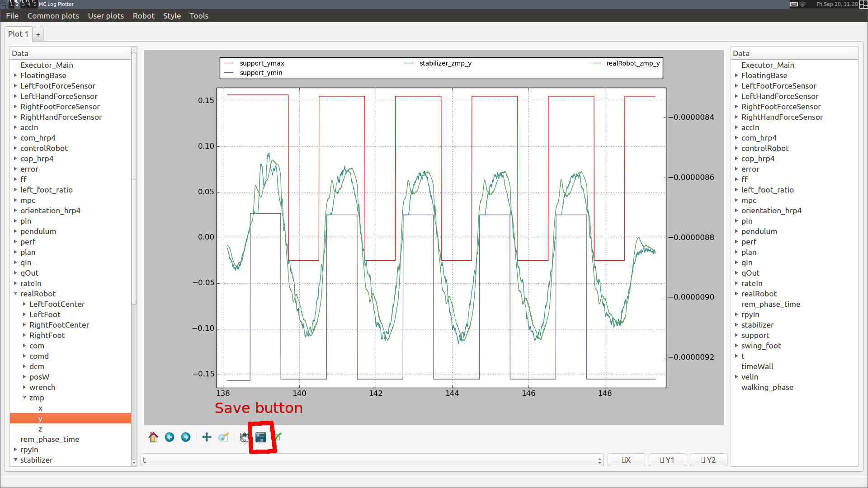The width and height of the screenshot is (868, 488).
Task: Open the File menu
Action: tap(11, 15)
